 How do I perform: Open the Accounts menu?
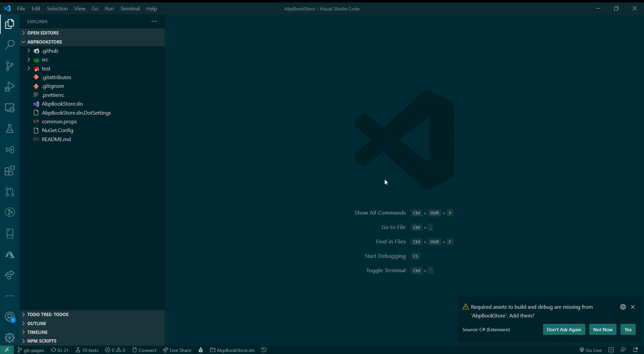pyautogui.click(x=10, y=317)
